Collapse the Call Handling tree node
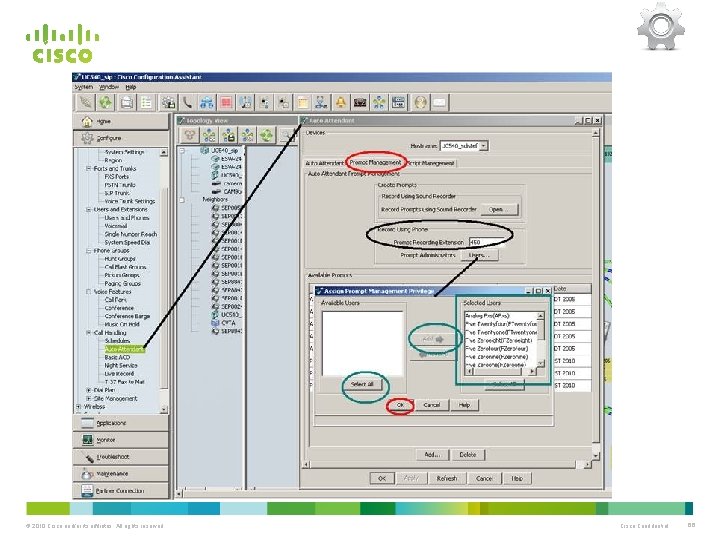Viewport: 720px width, 540px height. click(x=89, y=332)
